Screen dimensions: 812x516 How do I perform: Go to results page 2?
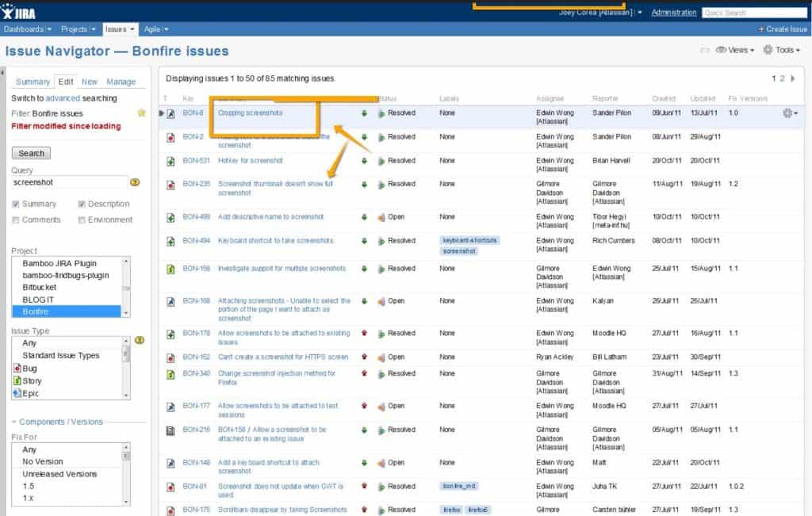click(782, 78)
